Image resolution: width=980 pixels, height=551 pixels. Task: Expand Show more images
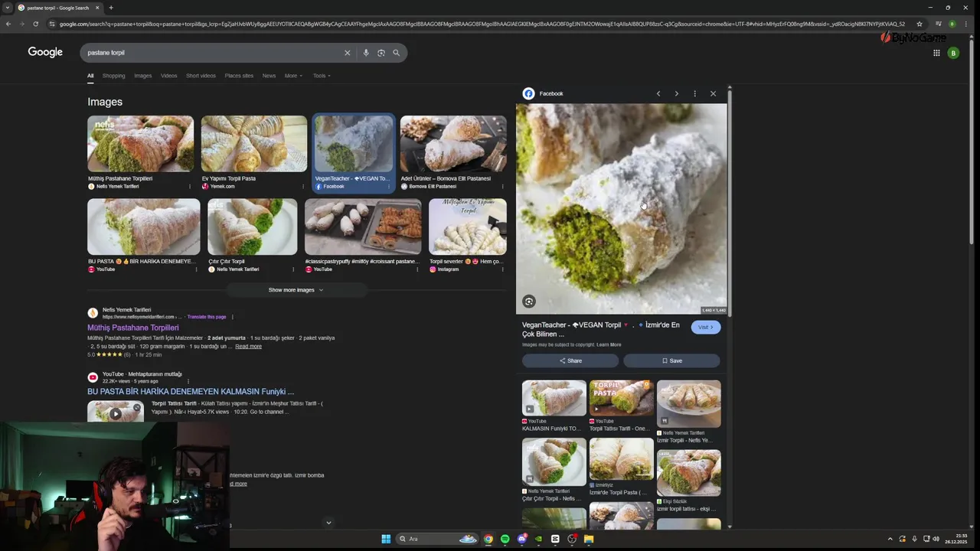(x=296, y=290)
